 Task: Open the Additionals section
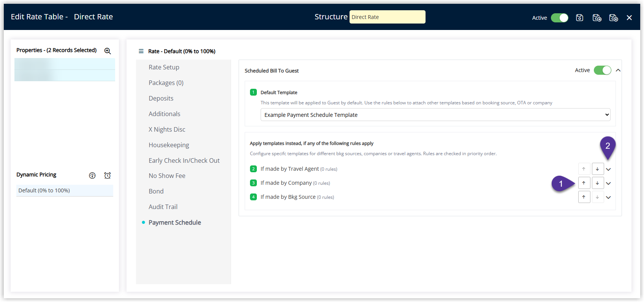164,114
